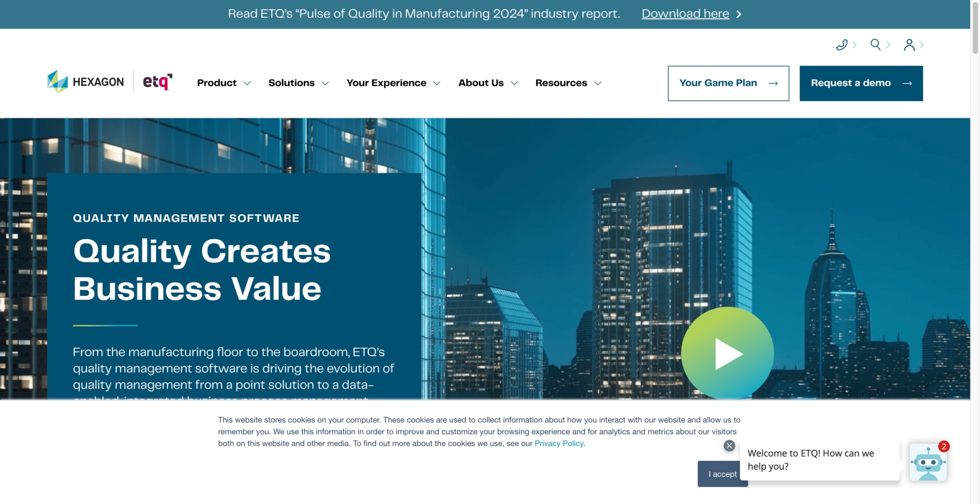The width and height of the screenshot is (980, 504).
Task: Click the Hexagon logo
Action: point(86,82)
